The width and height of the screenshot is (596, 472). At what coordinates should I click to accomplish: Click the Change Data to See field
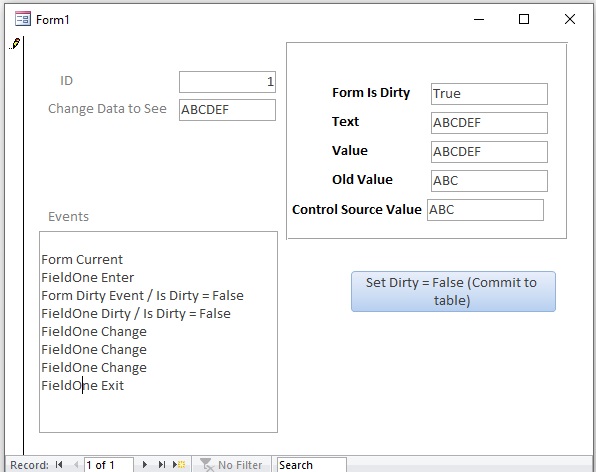tap(227, 110)
